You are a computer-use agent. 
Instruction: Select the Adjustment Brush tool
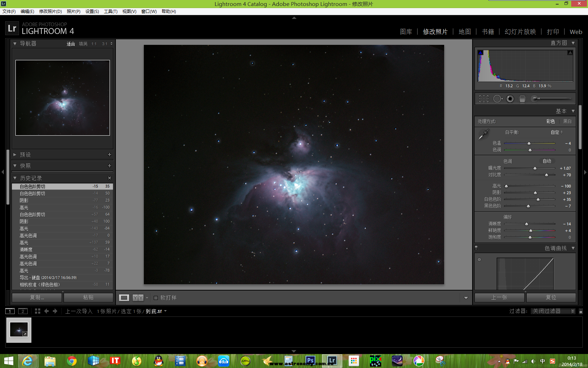click(551, 99)
